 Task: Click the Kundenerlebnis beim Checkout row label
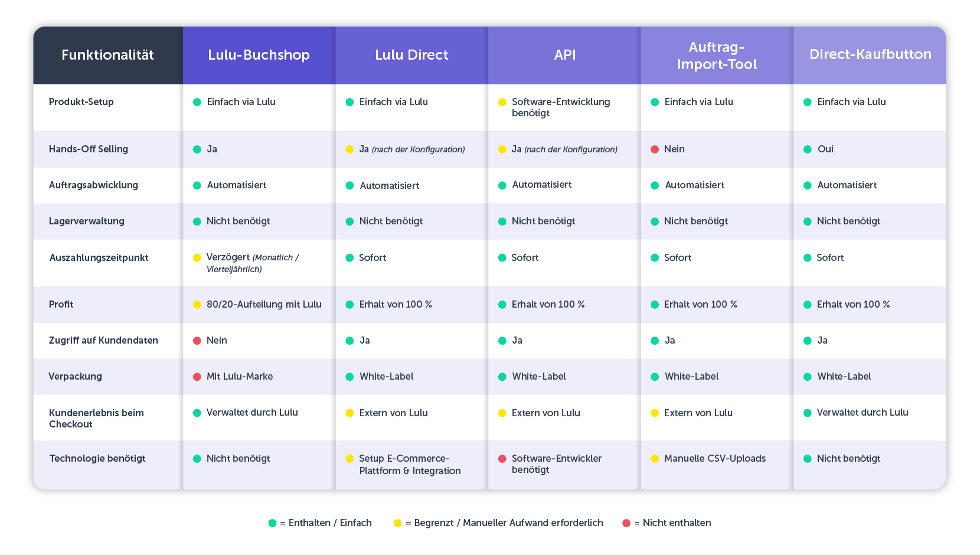click(x=96, y=418)
